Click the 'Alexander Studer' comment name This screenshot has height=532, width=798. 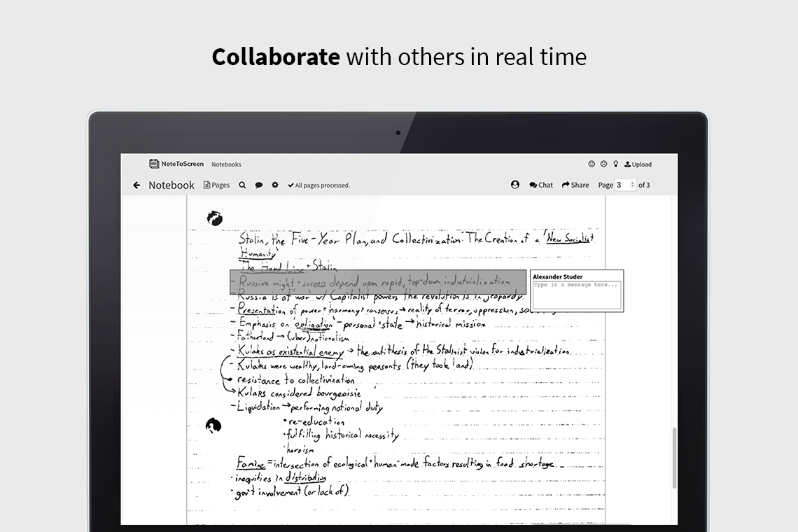pos(558,276)
